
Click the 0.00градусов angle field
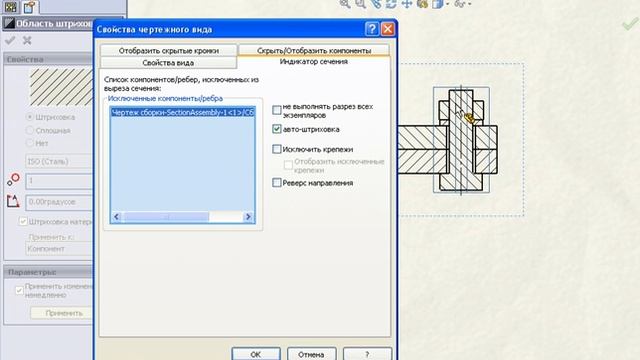point(59,202)
